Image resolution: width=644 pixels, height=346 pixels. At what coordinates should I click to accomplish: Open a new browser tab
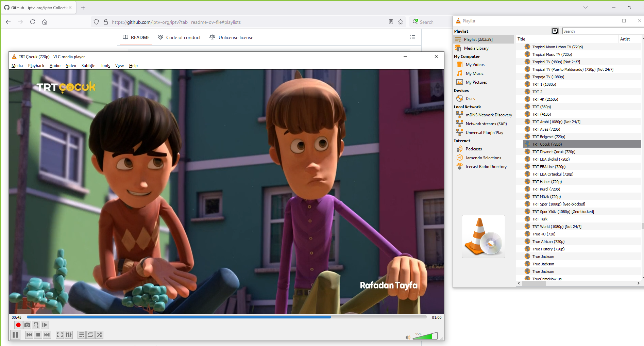tap(83, 7)
